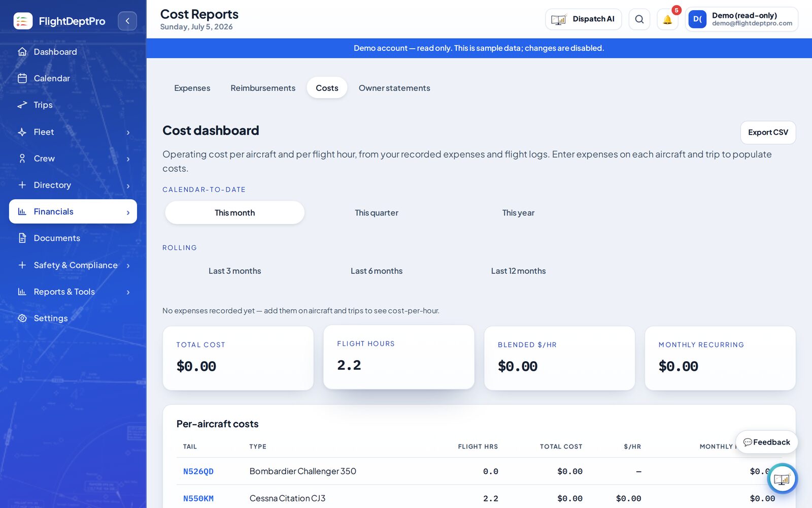This screenshot has width=812, height=508.
Task: Expand the Directory submenu chevron
Action: click(128, 186)
